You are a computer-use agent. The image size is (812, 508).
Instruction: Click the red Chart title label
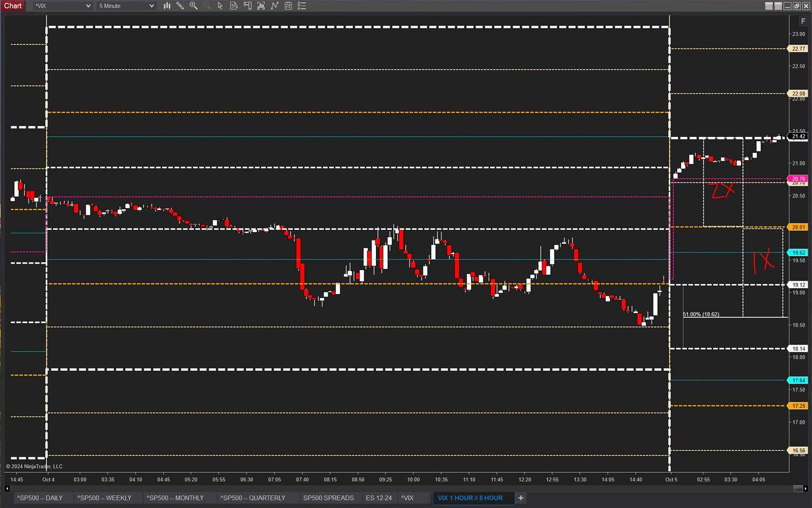[12, 6]
